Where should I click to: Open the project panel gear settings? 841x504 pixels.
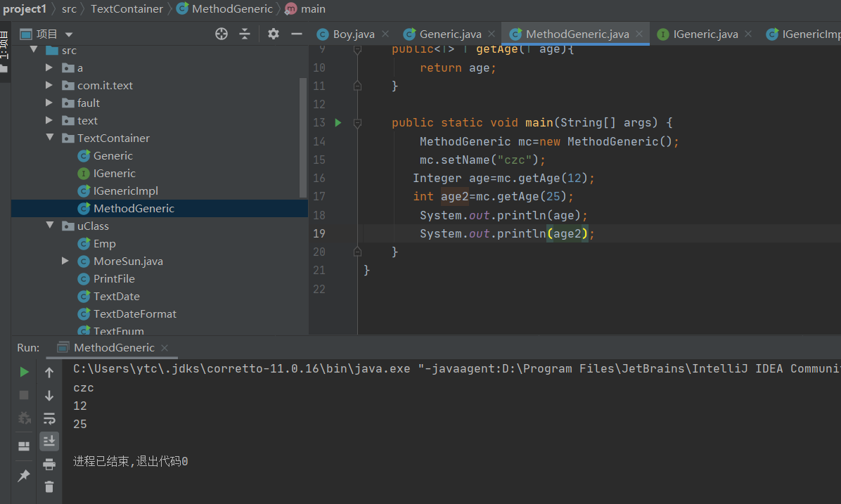274,34
